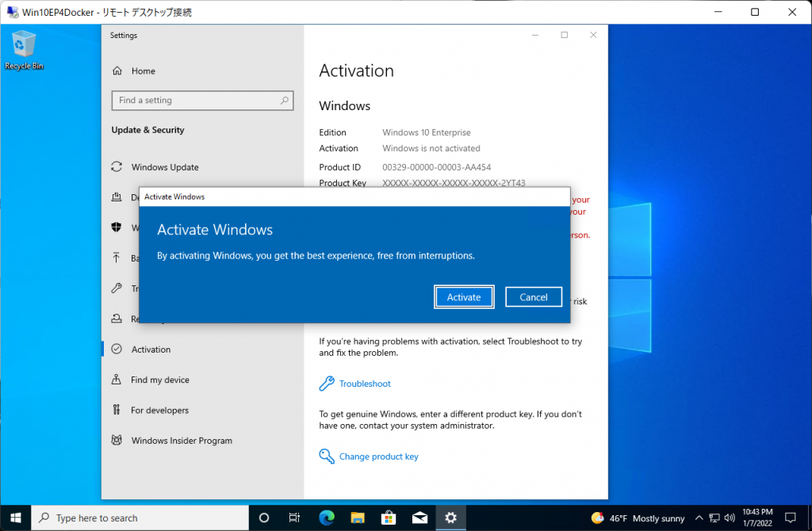812x531 pixels.
Task: Open the Action Center notifications icon
Action: coord(791,518)
